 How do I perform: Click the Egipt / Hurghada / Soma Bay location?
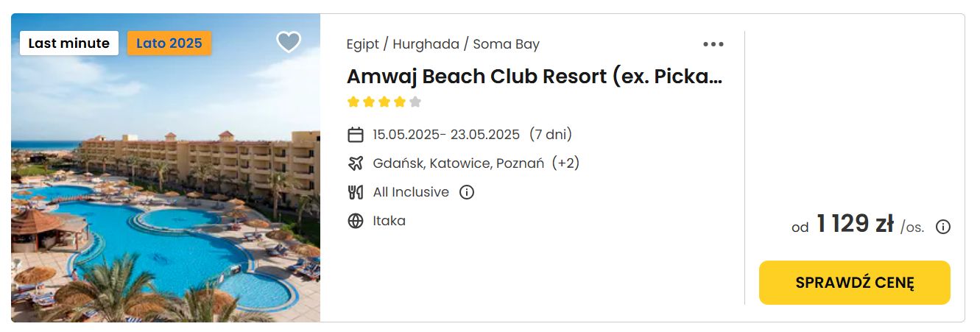point(443,44)
